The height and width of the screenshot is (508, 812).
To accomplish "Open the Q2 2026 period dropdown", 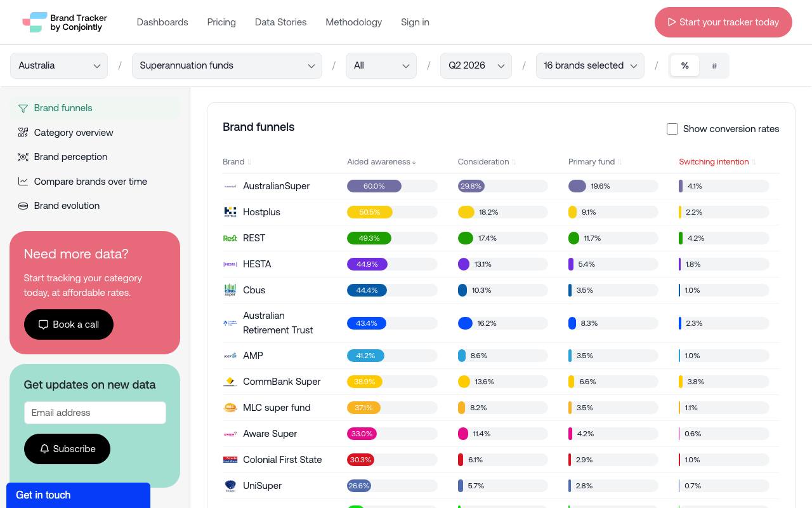I will (476, 65).
